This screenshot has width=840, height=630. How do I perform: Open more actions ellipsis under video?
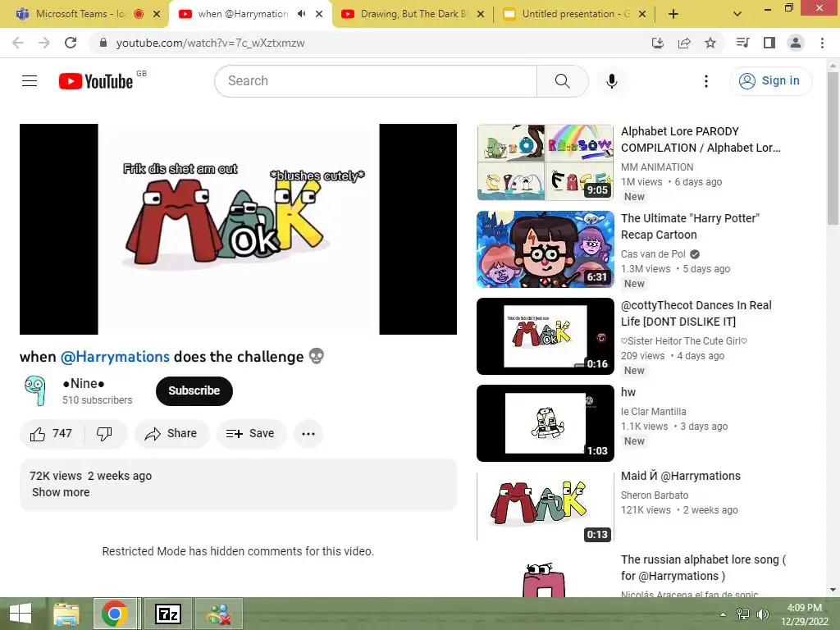[x=308, y=433]
